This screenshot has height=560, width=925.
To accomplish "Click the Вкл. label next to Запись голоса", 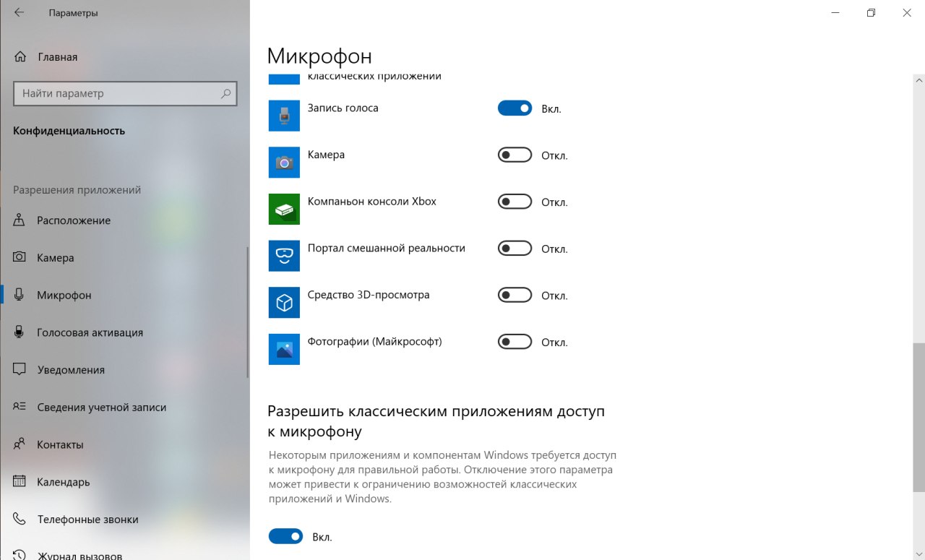I will coord(551,109).
